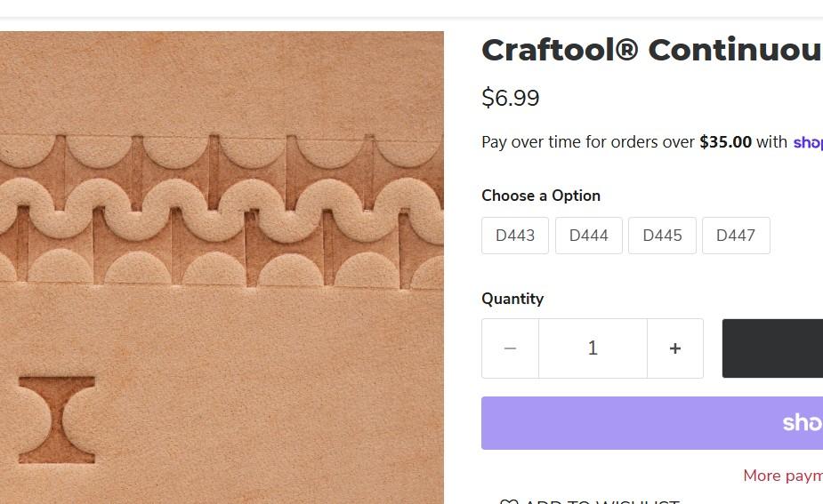The width and height of the screenshot is (823, 504).
Task: Increase quantity with the plus icon
Action: 675,348
